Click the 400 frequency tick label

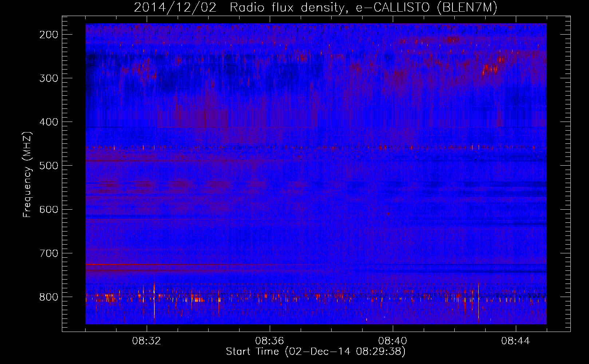point(48,122)
